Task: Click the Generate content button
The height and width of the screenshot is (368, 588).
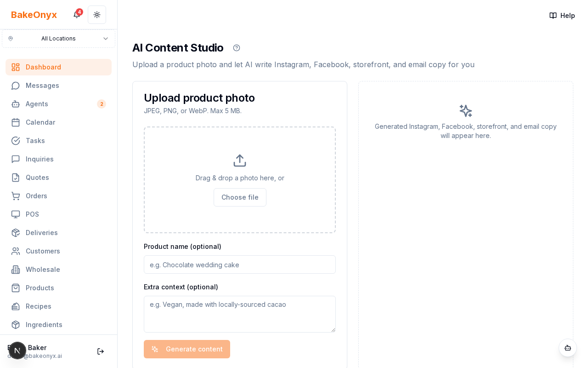Action: click(187, 349)
